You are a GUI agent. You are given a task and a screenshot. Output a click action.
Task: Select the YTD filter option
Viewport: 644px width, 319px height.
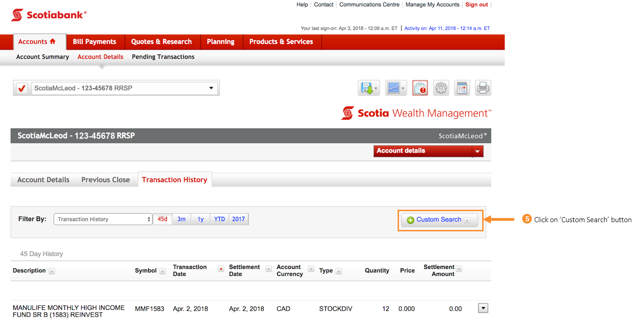[219, 219]
